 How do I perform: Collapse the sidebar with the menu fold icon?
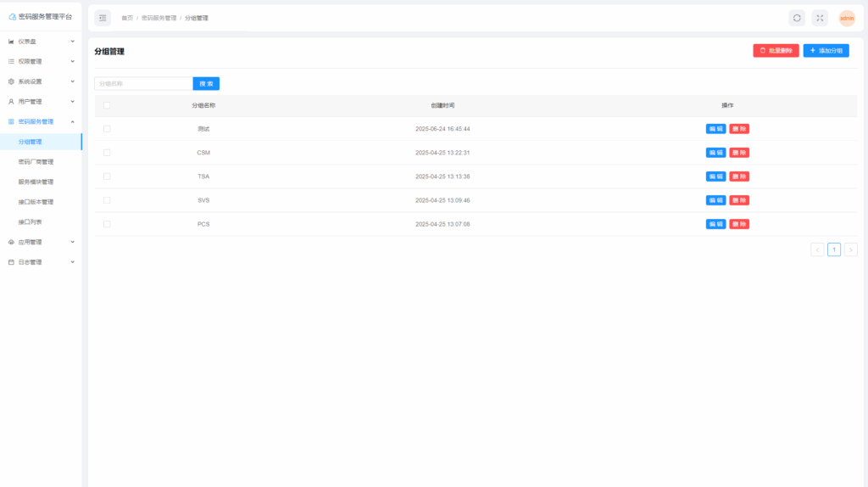[103, 18]
